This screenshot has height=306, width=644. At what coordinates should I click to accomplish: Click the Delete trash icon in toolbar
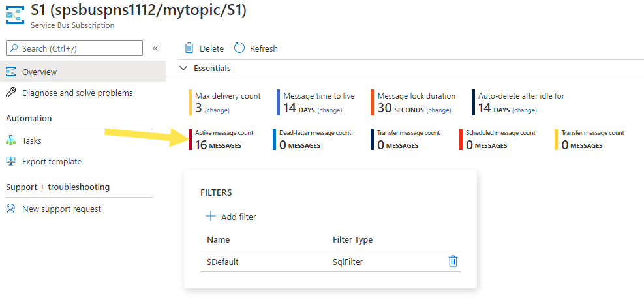(x=189, y=48)
